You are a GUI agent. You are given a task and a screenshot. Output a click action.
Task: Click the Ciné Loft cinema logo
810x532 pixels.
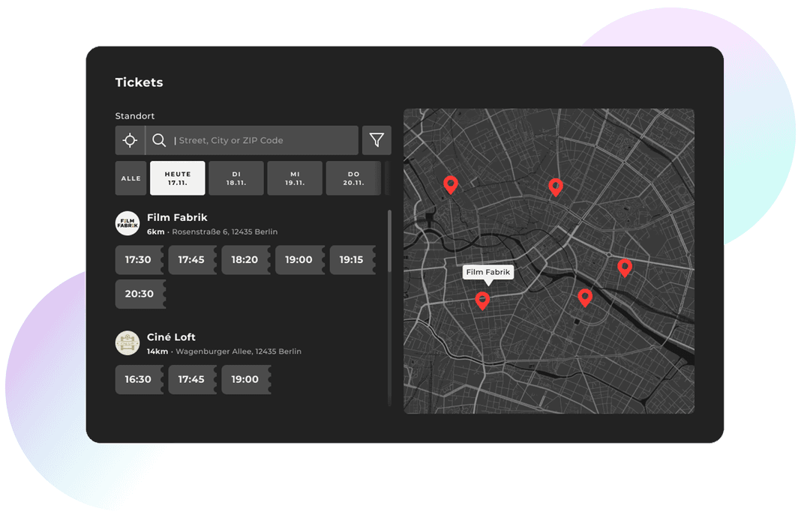click(x=127, y=343)
